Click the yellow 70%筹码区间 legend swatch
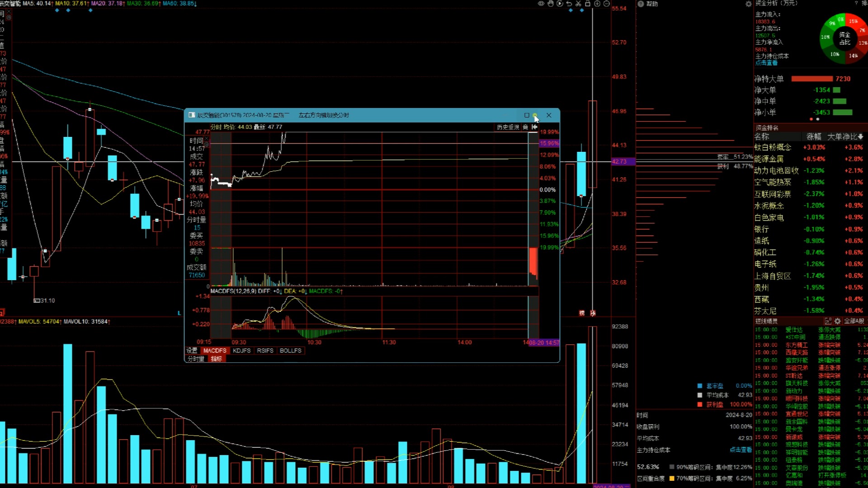 (672, 478)
